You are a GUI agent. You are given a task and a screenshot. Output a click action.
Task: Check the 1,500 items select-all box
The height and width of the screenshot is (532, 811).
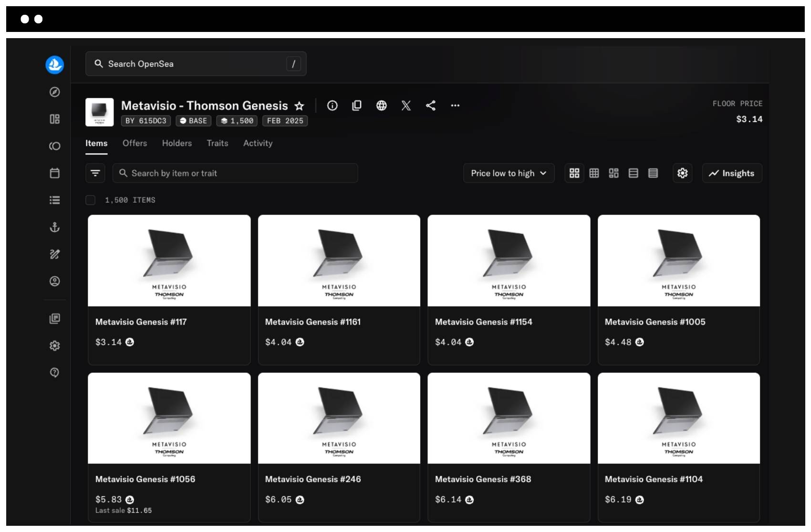tap(91, 200)
